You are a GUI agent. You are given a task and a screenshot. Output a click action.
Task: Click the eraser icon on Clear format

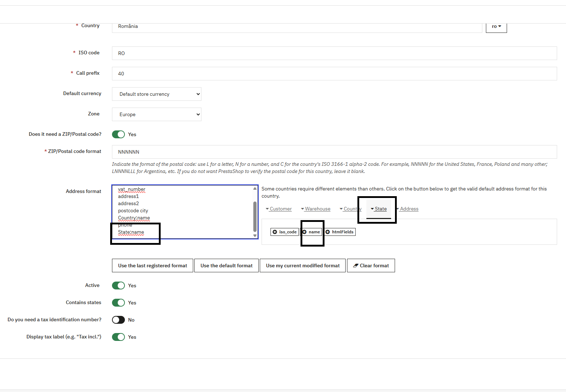click(356, 266)
